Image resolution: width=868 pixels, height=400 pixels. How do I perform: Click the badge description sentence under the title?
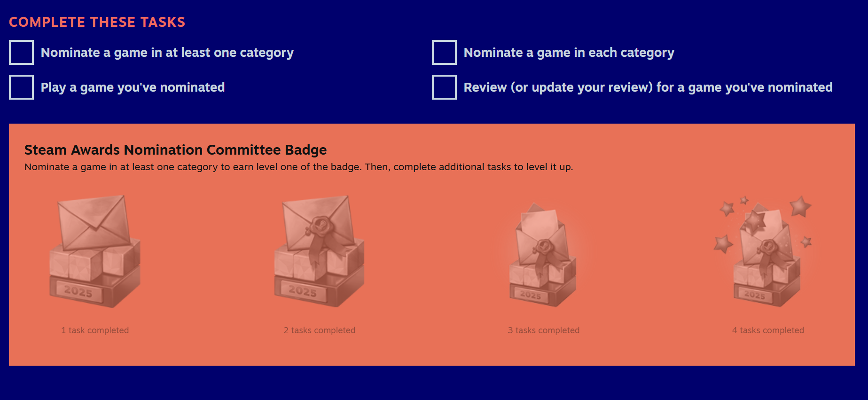298,167
